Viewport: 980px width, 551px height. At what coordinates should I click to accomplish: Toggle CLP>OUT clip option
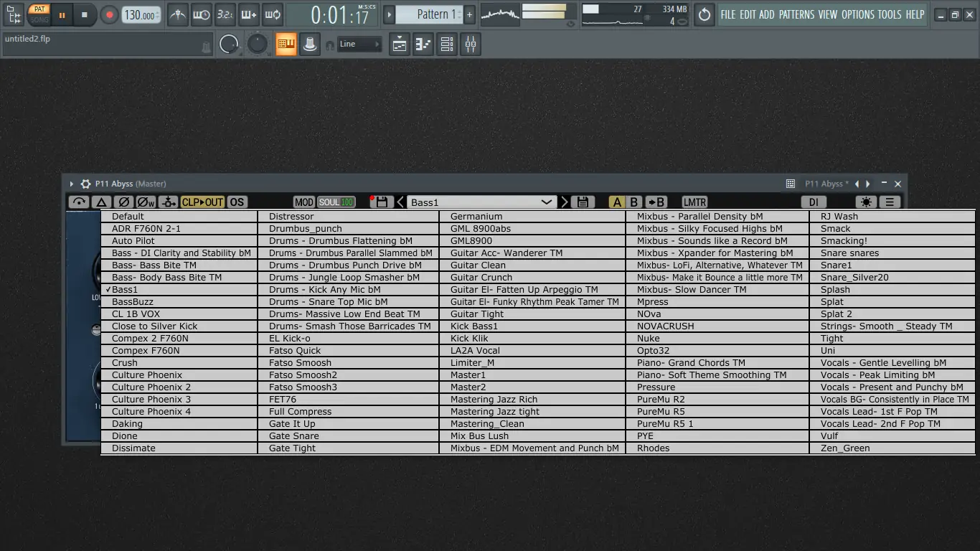coord(202,202)
